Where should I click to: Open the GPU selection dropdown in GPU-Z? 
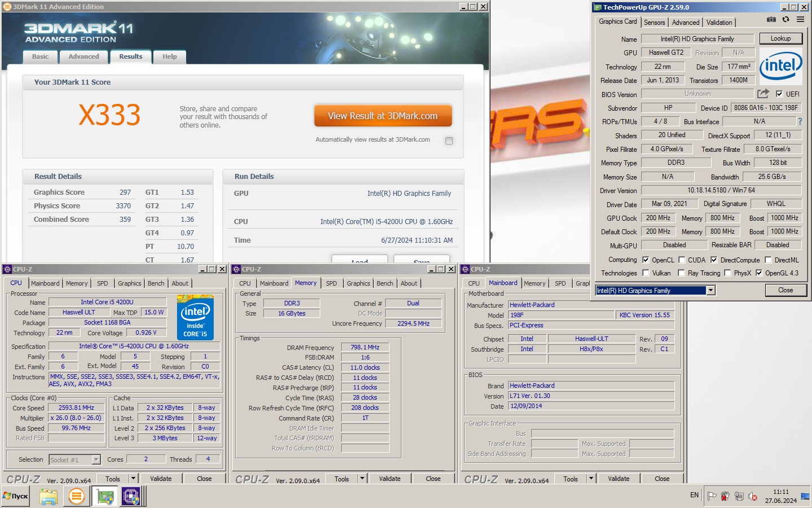(x=710, y=290)
